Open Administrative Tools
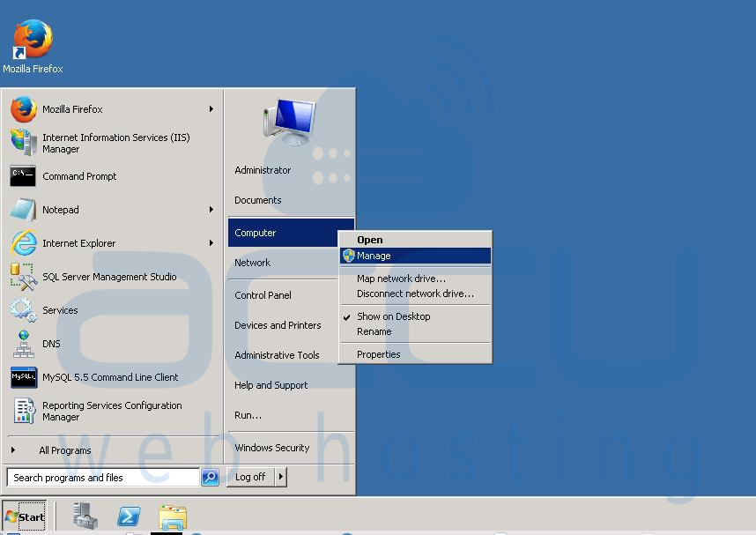Viewport: 756px width, 535px height. pyautogui.click(x=277, y=355)
